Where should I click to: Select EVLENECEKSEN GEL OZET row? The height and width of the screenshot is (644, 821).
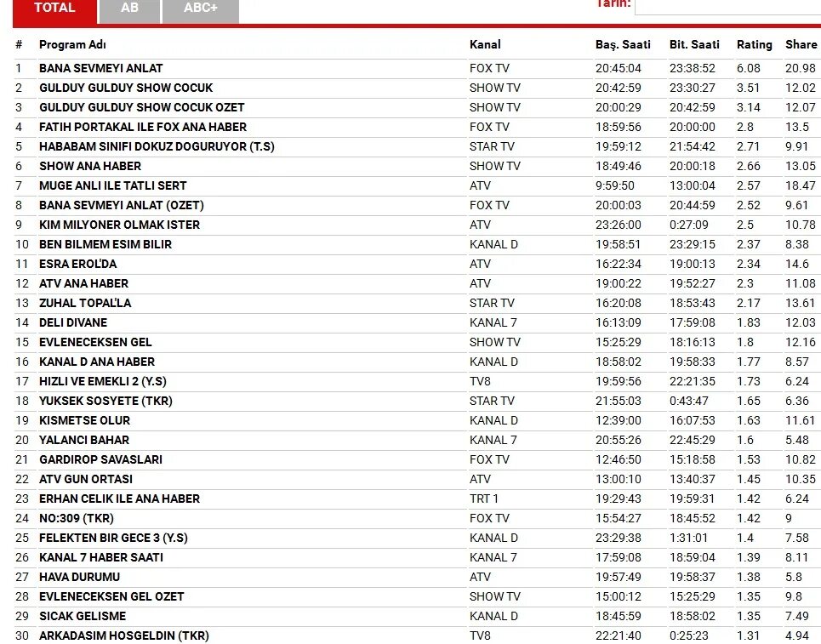(x=417, y=597)
